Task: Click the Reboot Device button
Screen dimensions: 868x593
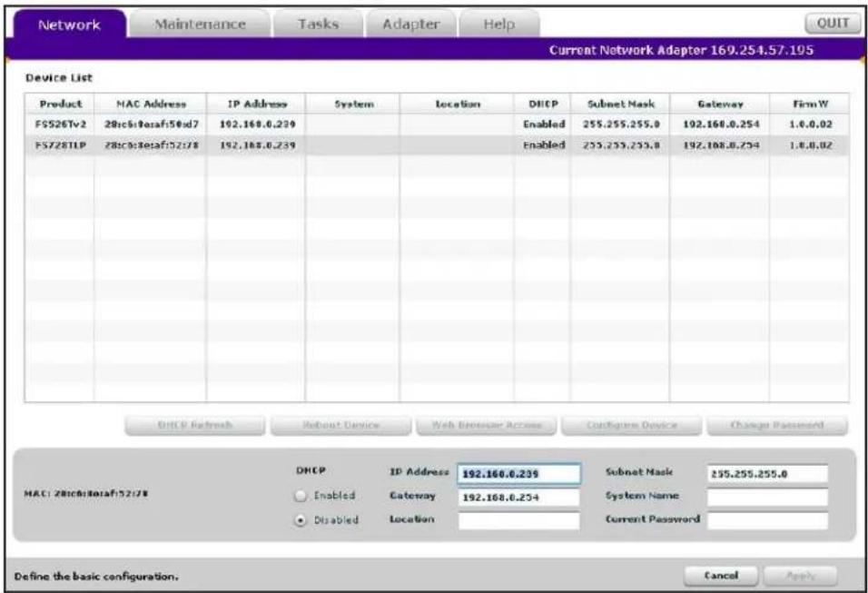Action: tap(340, 425)
